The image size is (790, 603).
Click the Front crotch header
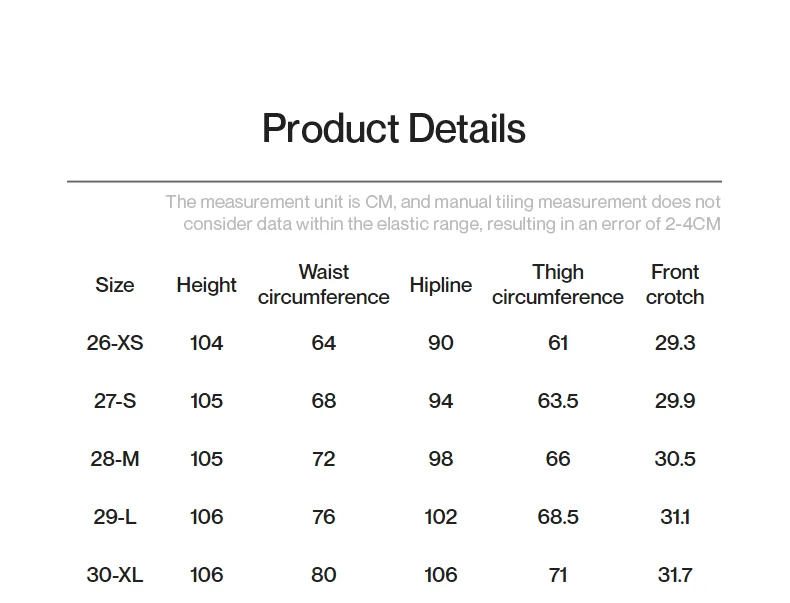tap(675, 285)
